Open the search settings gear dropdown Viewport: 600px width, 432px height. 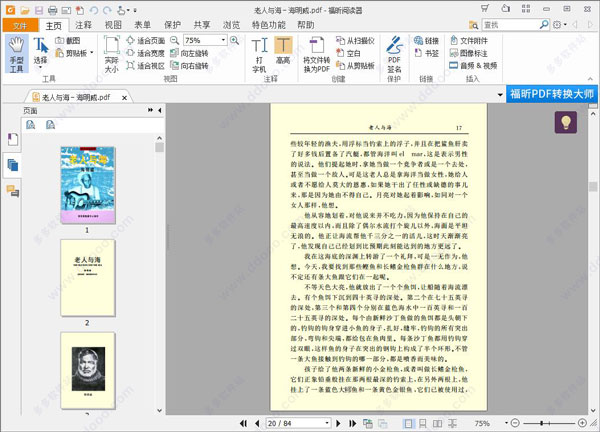coord(559,25)
